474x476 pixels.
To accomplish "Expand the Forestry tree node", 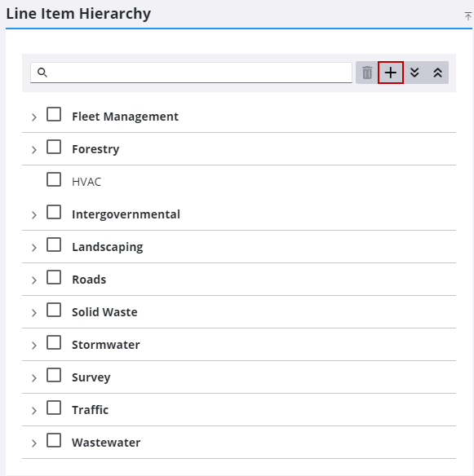I will [34, 150].
